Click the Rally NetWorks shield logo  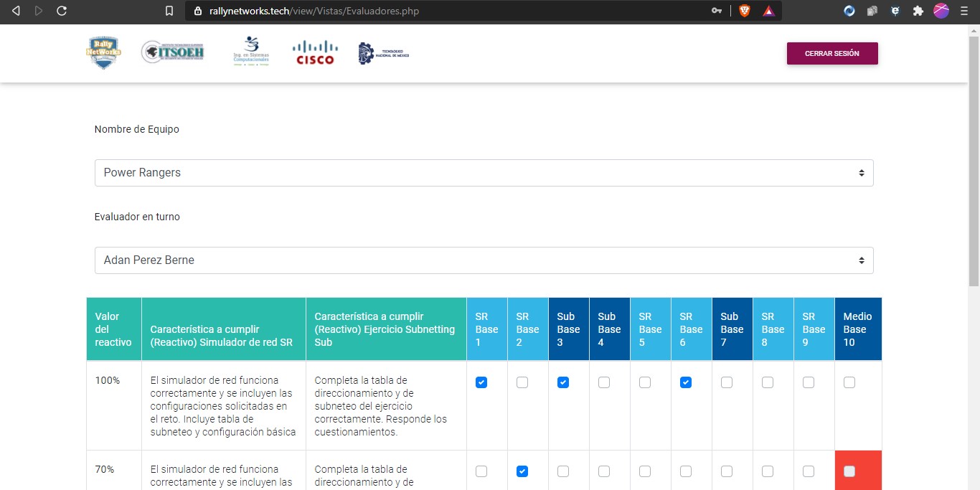click(104, 53)
